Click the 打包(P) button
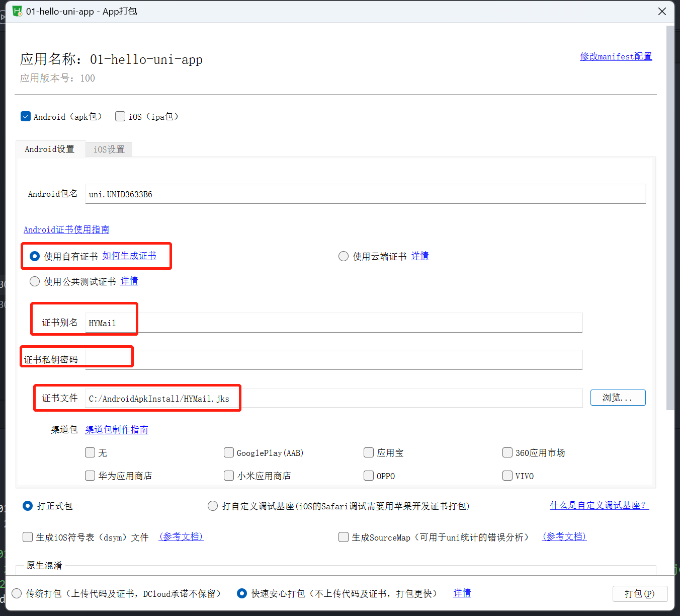Screen dimensions: 680x616 640,593
